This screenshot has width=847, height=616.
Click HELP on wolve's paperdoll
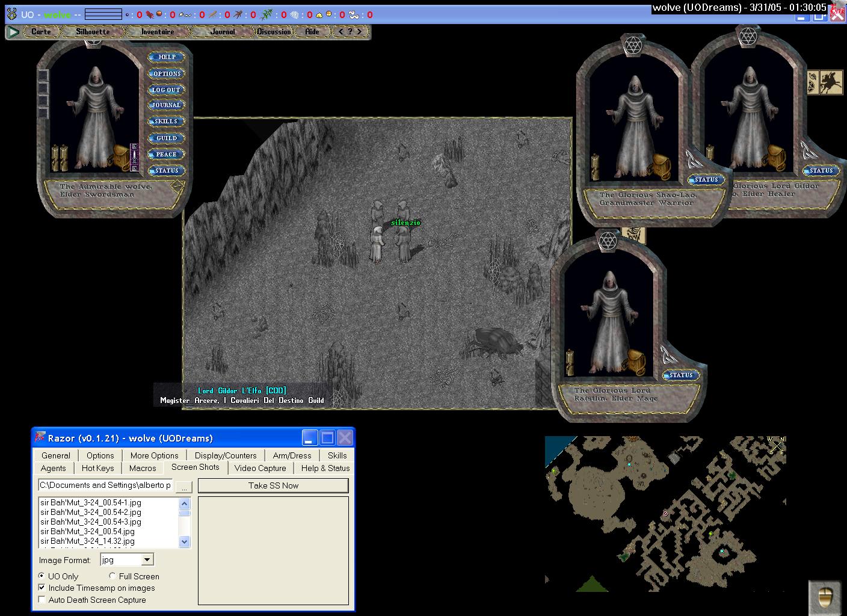[167, 57]
